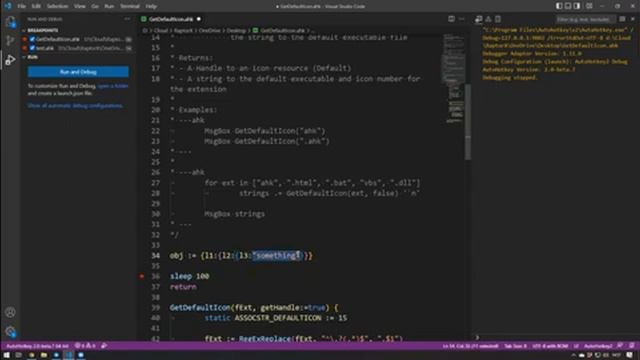Click breakpoint red dot at line 36
Viewport: 640px width, 360px height.
(142, 276)
